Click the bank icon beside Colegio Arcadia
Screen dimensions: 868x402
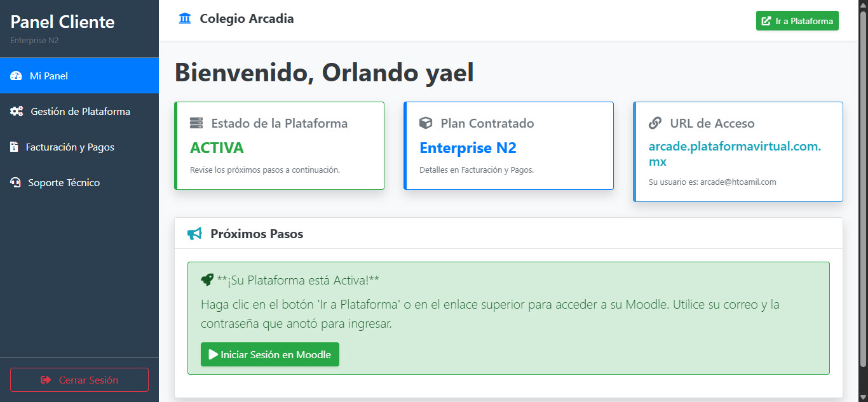(x=184, y=18)
